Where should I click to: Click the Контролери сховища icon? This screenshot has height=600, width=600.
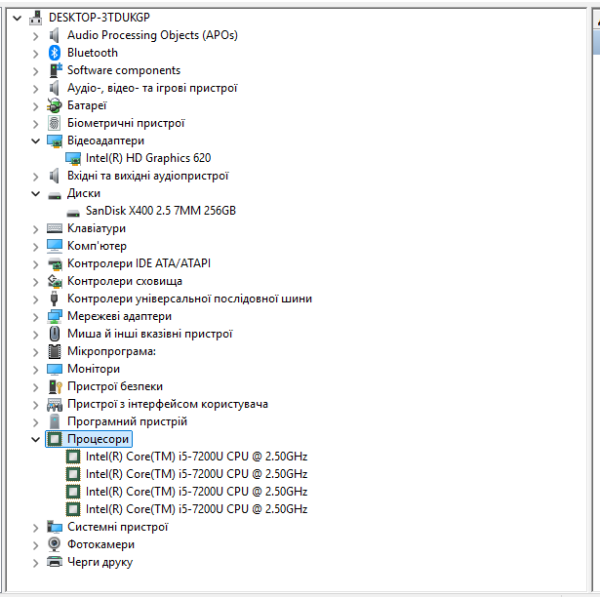tap(54, 281)
